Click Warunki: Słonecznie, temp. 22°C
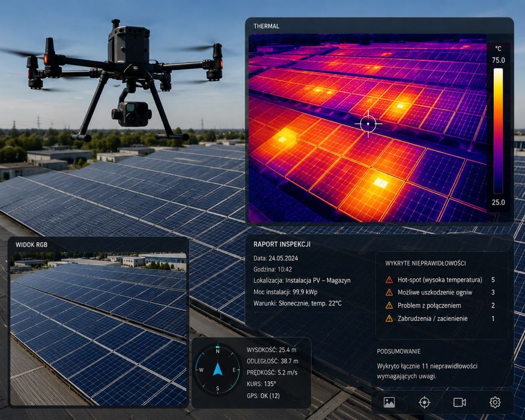 pyautogui.click(x=297, y=303)
